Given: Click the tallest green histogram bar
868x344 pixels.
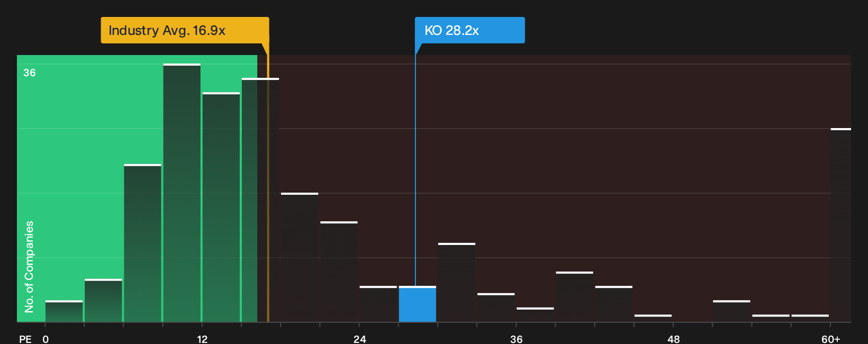Looking at the screenshot, I should (x=182, y=193).
